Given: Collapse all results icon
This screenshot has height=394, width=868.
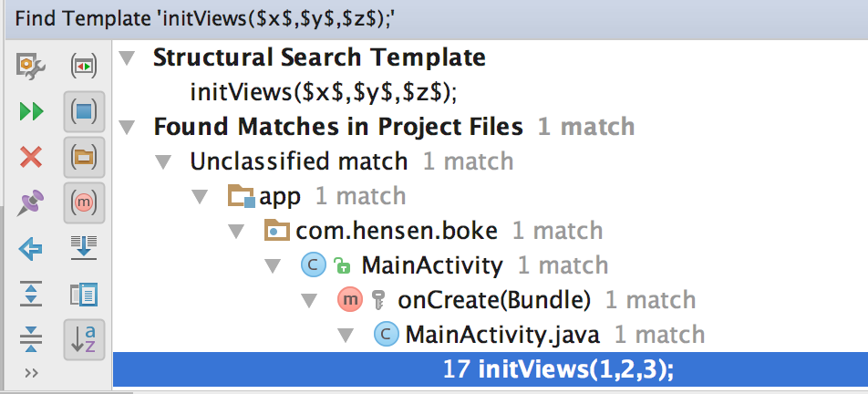Looking at the screenshot, I should click(x=31, y=338).
